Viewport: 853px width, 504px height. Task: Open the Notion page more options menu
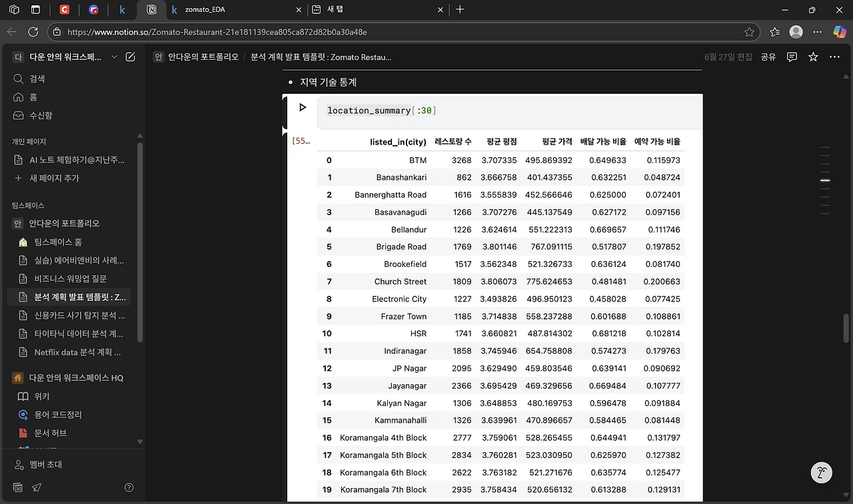(834, 57)
